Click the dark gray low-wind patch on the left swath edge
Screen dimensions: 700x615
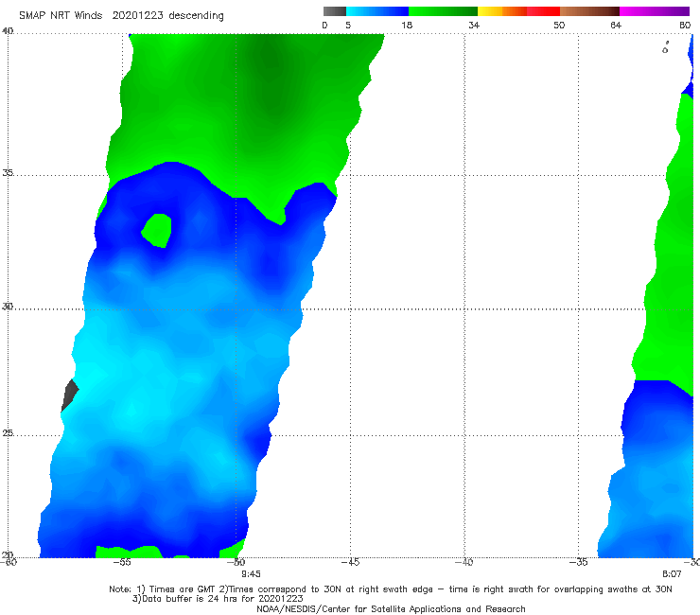click(70, 395)
